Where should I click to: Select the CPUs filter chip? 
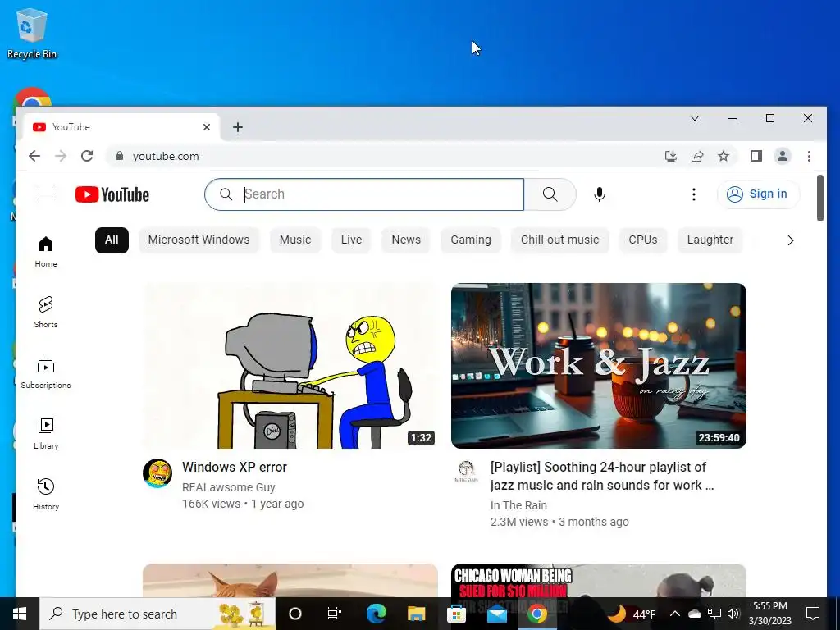point(643,240)
